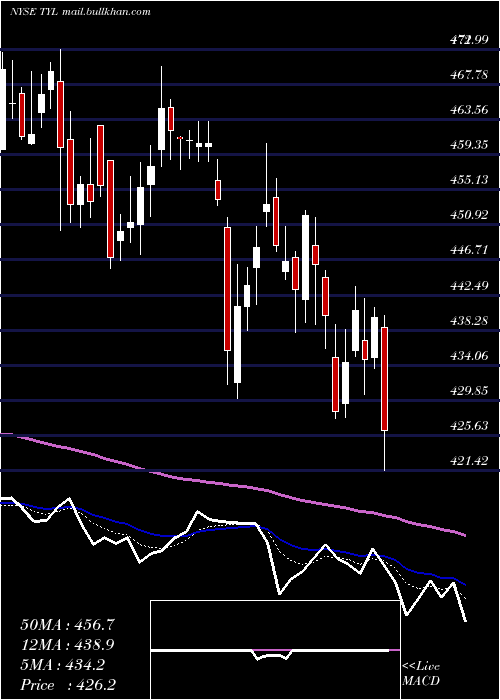Click the last large red candlestick
Screen dimensions: 500x700
tap(384, 379)
